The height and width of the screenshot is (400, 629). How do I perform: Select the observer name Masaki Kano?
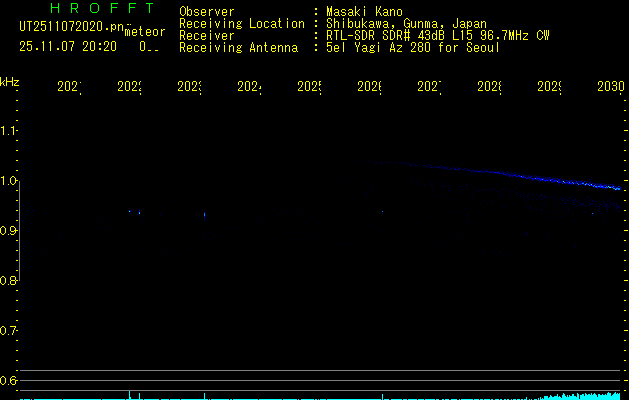[364, 12]
